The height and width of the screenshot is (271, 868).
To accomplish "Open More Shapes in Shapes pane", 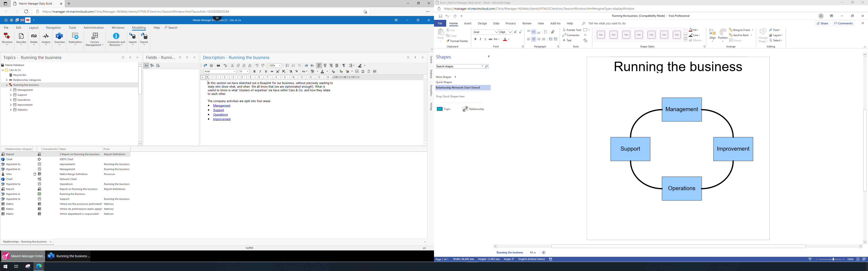I will (x=446, y=77).
